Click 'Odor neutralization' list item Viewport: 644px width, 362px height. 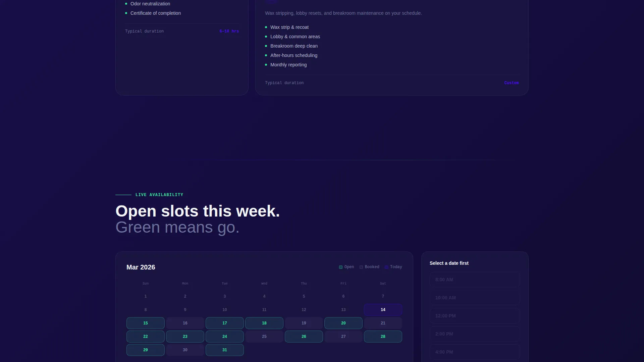click(150, 4)
